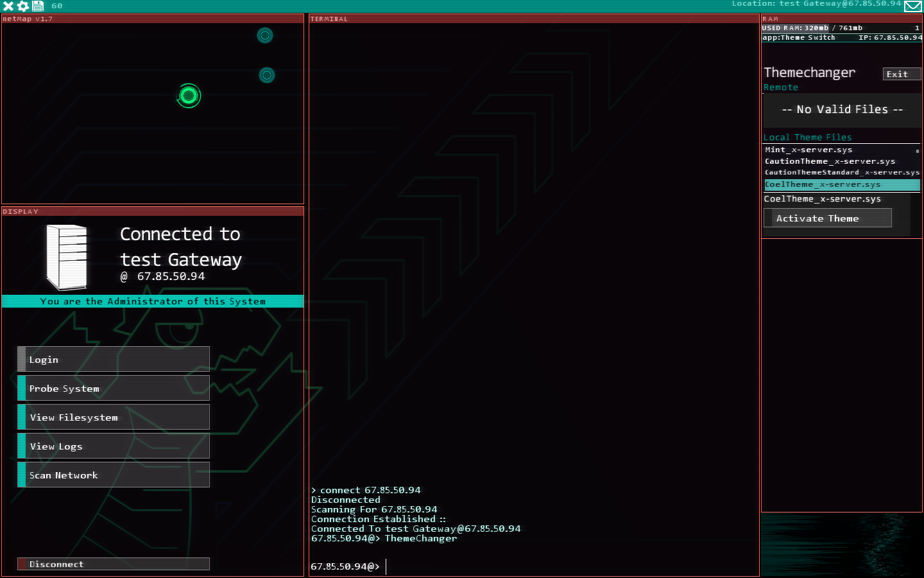Open settings with the gear icon

[x=23, y=6]
